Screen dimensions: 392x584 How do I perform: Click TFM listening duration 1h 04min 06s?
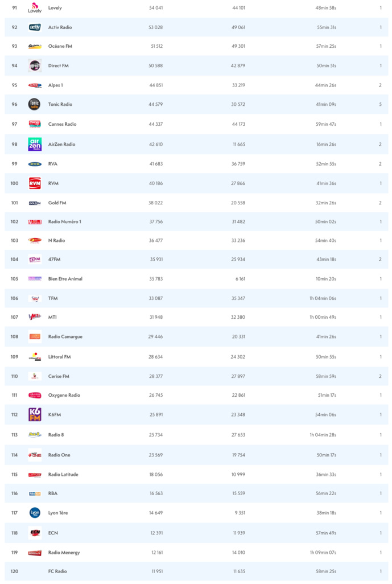(x=323, y=298)
